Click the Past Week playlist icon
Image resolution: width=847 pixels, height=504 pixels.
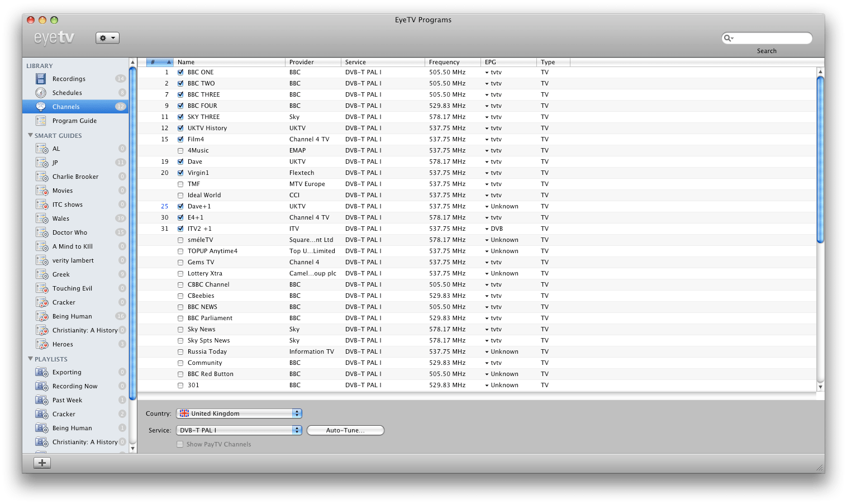pyautogui.click(x=42, y=400)
